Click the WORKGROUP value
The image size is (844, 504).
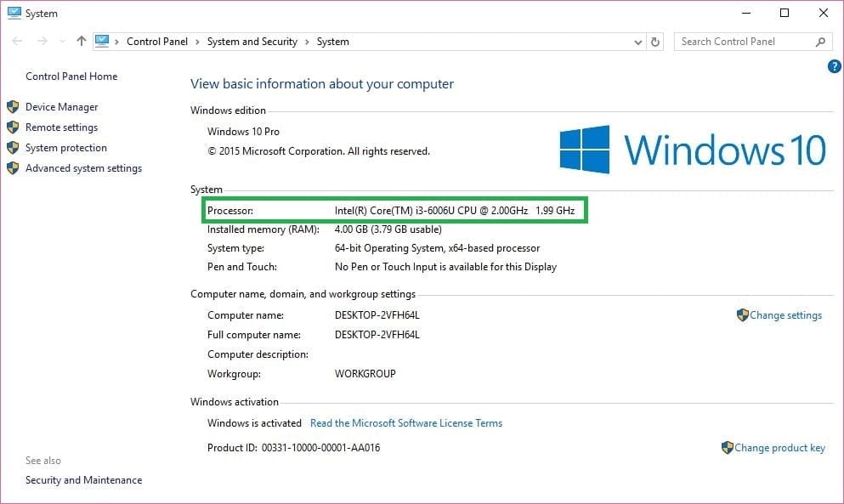point(365,374)
